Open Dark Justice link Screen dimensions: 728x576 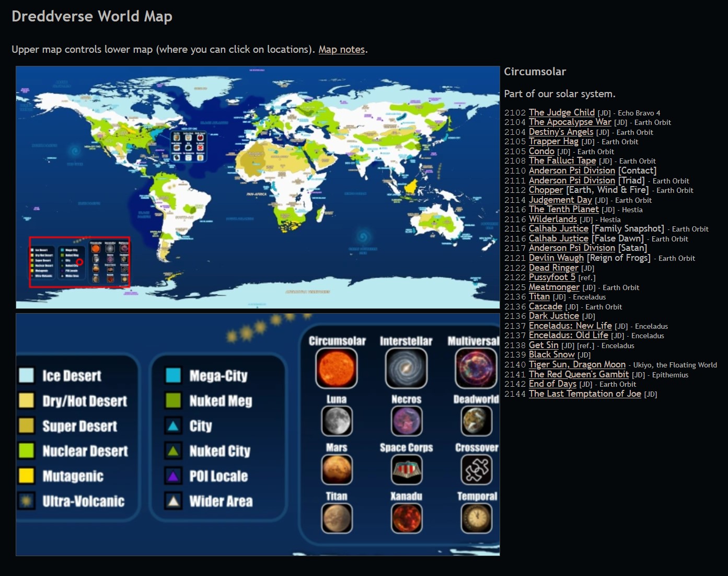(554, 316)
